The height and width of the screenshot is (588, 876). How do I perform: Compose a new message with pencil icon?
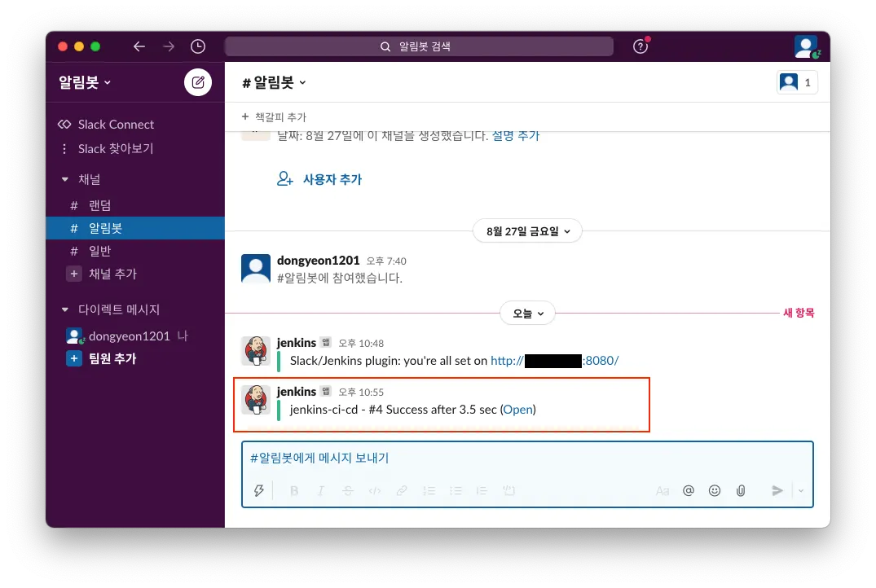coord(198,82)
